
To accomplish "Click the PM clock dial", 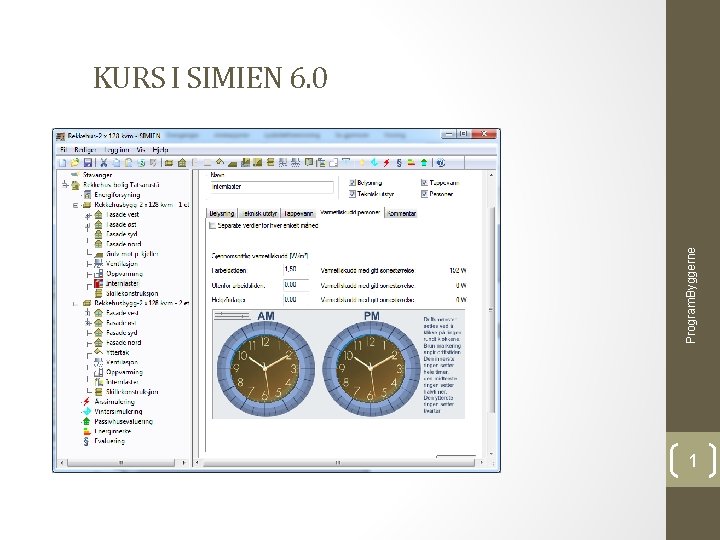I will 371,368.
